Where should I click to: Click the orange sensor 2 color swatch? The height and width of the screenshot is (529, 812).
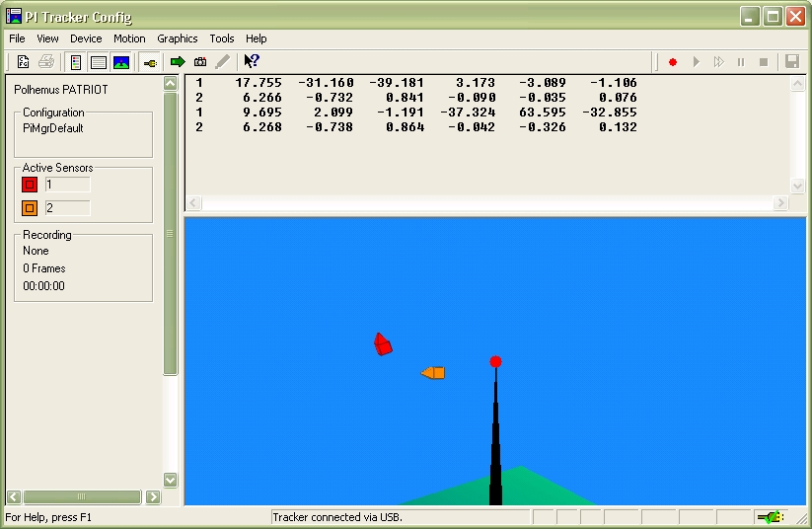coord(30,208)
